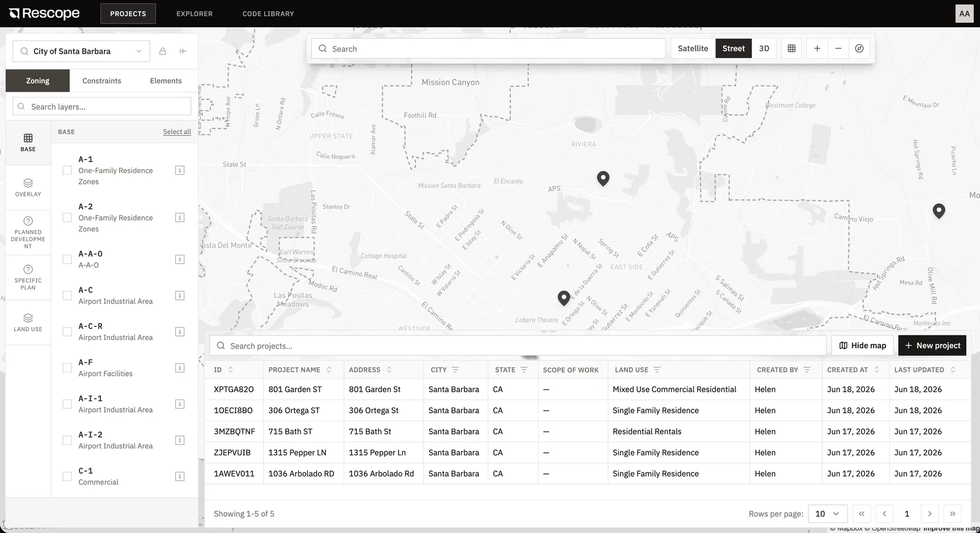The height and width of the screenshot is (533, 980).
Task: Focus the map Search field
Action: click(x=488, y=49)
